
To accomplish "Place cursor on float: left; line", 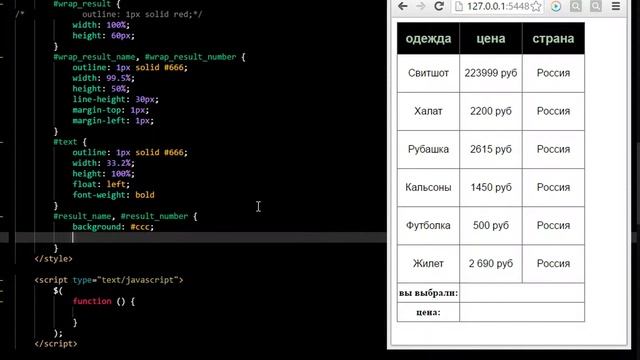I will pos(101,184).
